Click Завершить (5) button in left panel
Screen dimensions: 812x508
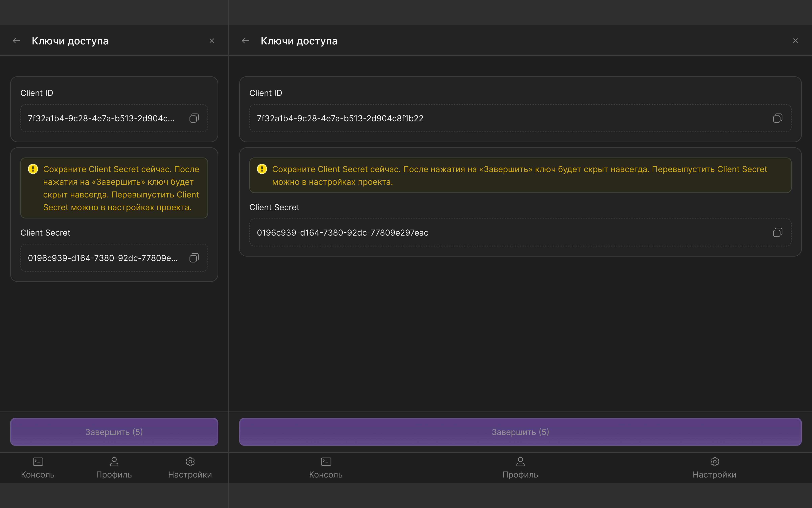(x=114, y=432)
